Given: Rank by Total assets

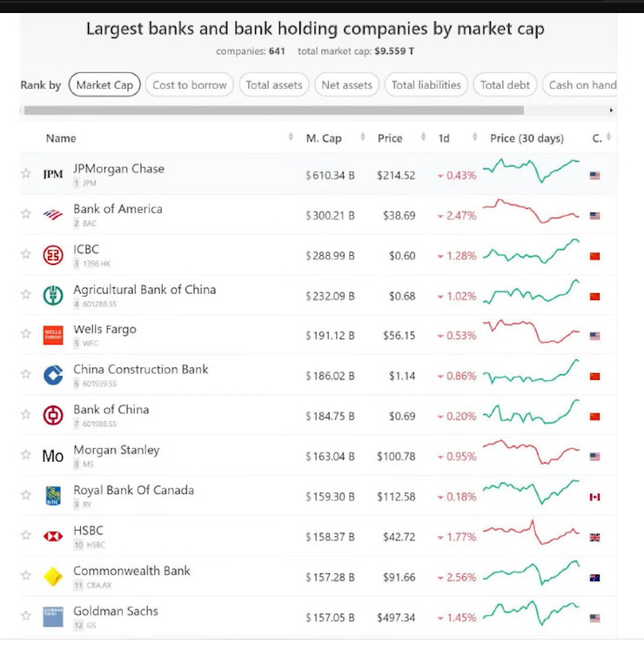Looking at the screenshot, I should tap(274, 85).
